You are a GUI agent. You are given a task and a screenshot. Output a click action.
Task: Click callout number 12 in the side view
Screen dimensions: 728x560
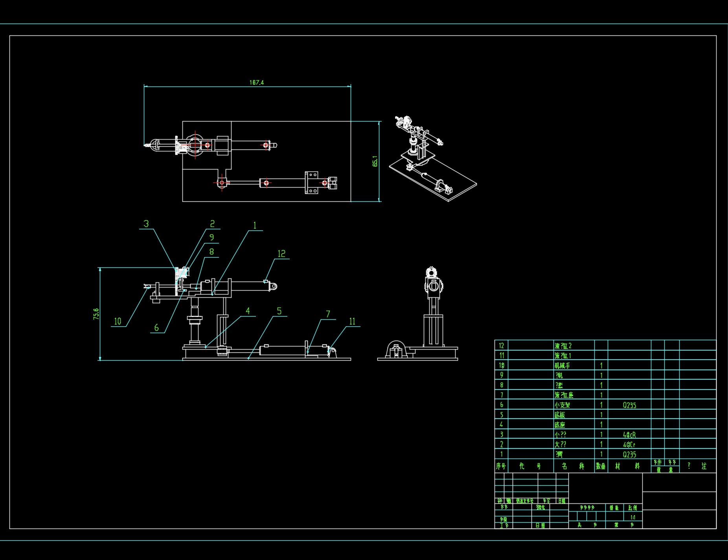tap(281, 254)
